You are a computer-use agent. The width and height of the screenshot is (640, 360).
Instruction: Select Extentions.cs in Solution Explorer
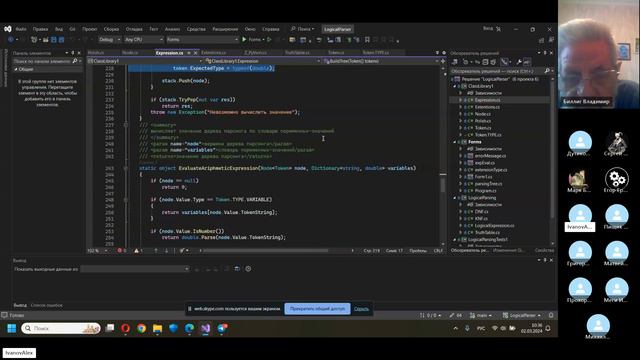point(487,107)
